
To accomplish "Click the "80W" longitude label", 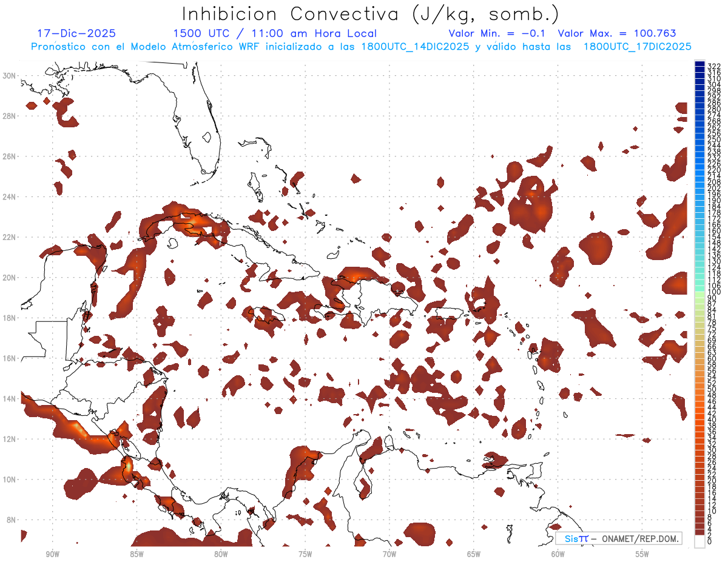I will click(221, 554).
